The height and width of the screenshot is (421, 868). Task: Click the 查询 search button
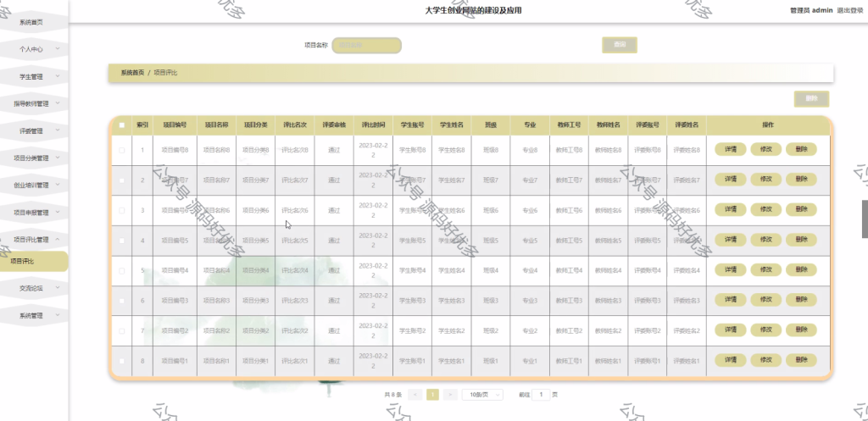point(620,45)
